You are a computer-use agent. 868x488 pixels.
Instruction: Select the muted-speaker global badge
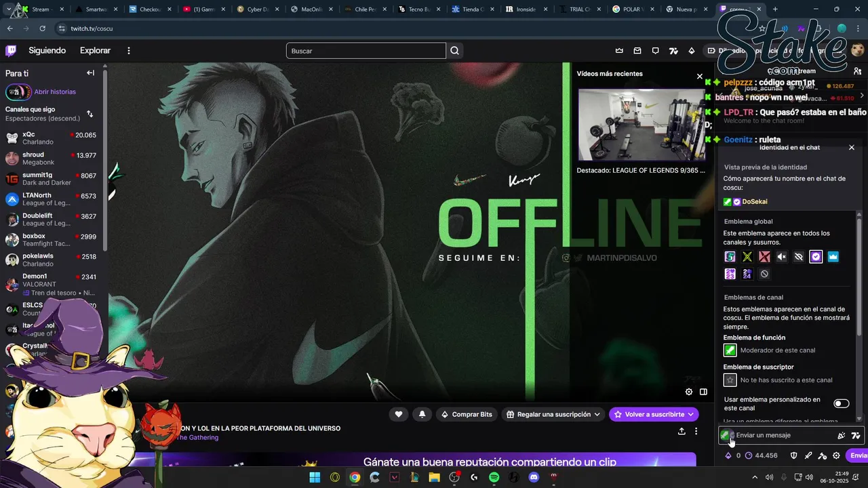(781, 257)
